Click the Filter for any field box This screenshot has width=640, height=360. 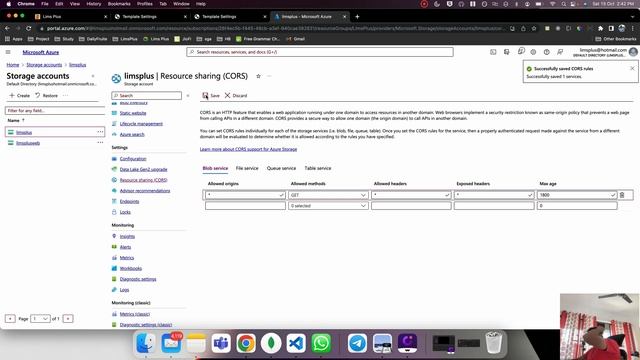pos(55,111)
